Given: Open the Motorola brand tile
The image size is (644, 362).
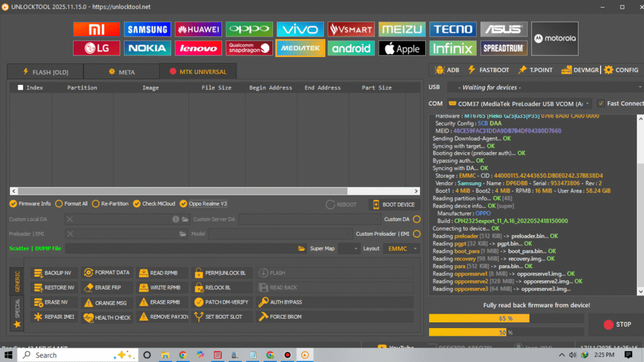Looking at the screenshot, I should (555, 38).
